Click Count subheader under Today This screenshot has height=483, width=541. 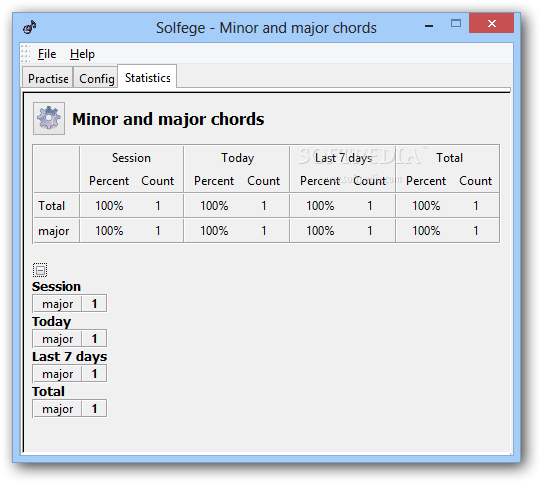264,181
